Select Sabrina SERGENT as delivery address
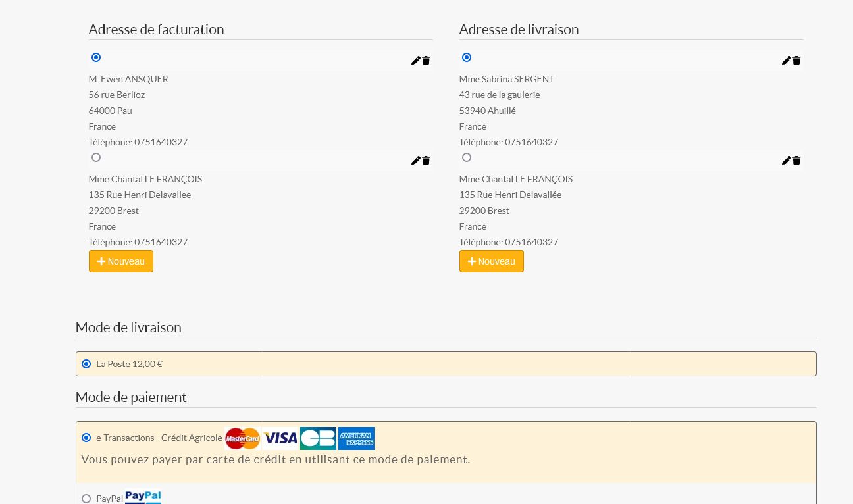The width and height of the screenshot is (853, 504). tap(467, 57)
